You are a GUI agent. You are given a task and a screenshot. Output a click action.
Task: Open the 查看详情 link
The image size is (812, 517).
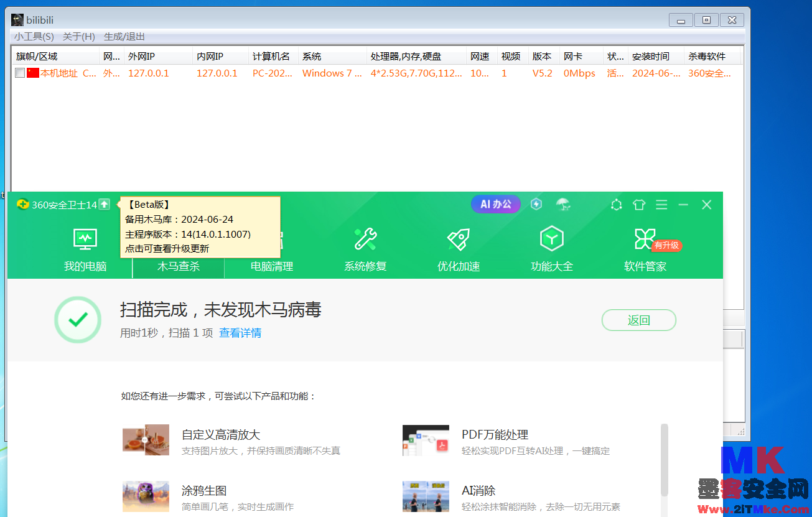coord(240,333)
